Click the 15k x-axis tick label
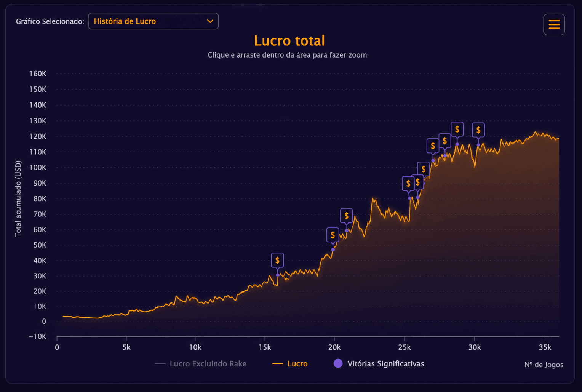This screenshot has height=392, width=582. point(265,347)
